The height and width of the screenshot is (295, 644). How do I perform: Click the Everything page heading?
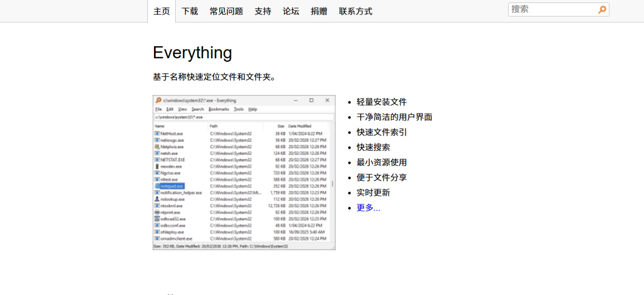[192, 53]
